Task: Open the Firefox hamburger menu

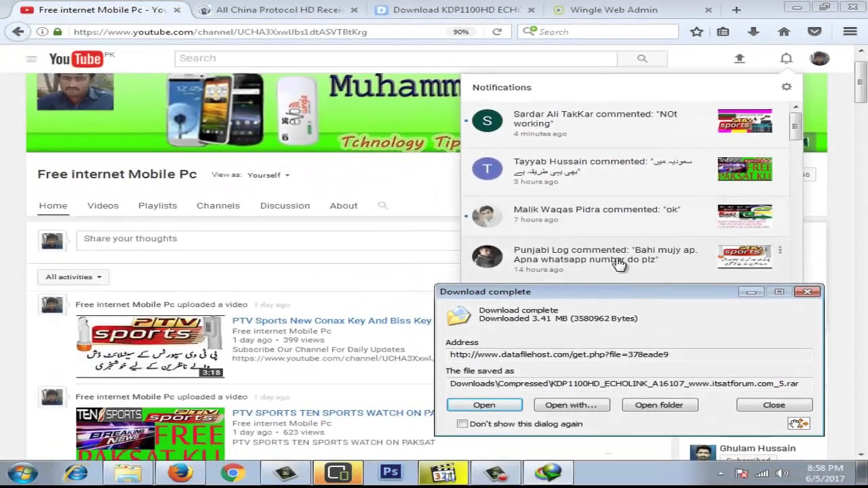Action: pyautogui.click(x=850, y=32)
